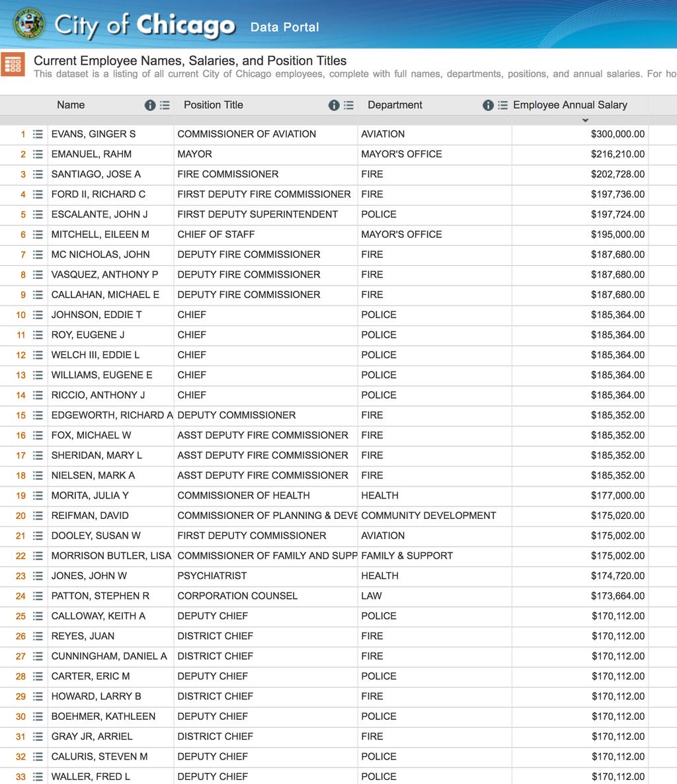Select the name CALLOWAY, KEITH A
This screenshot has width=677, height=784.
pos(99,616)
